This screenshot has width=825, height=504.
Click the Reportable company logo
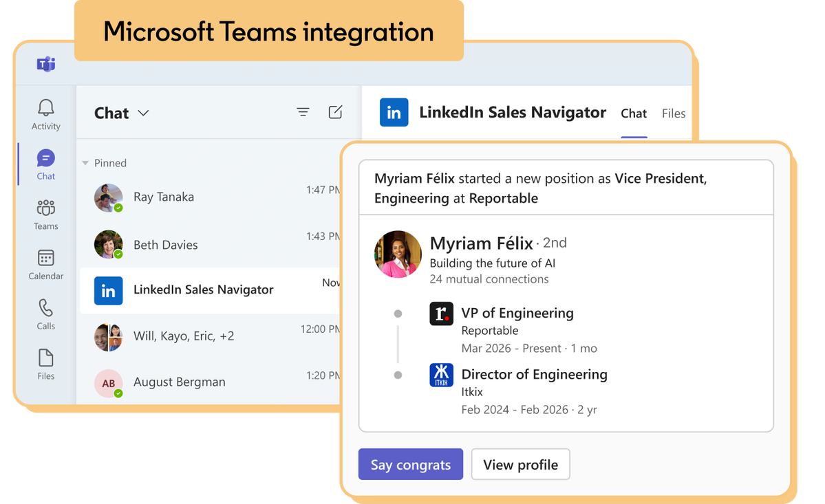point(441,314)
